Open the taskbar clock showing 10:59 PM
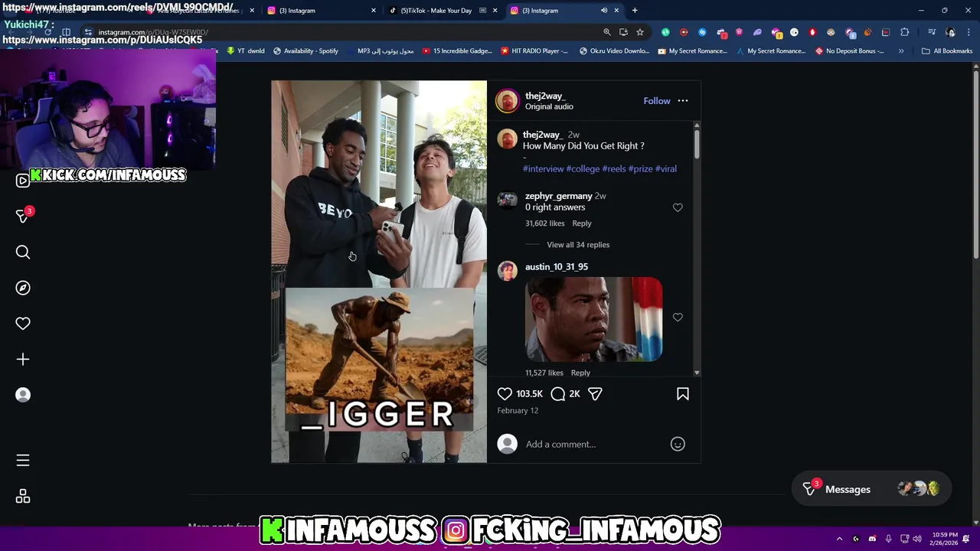Image resolution: width=980 pixels, height=551 pixels. [x=946, y=539]
